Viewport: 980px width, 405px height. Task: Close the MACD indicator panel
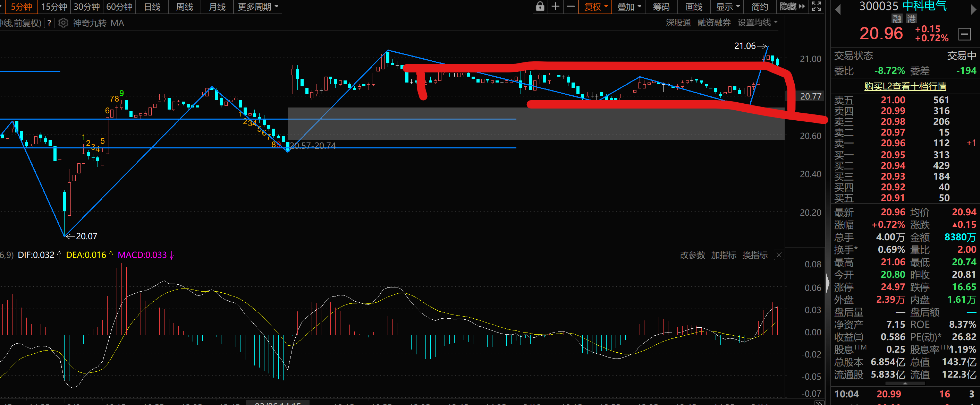click(779, 255)
